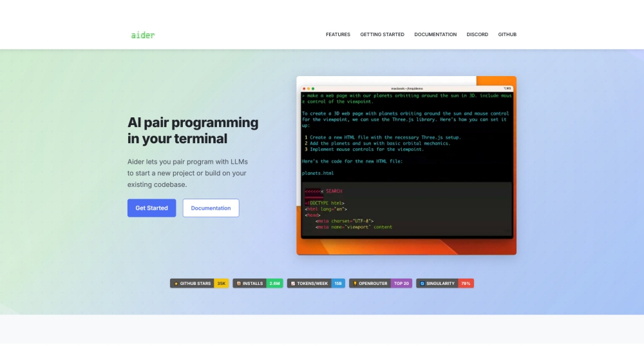This screenshot has height=363, width=644.
Task: Click the package icon on Installs badge
Action: (x=238, y=283)
